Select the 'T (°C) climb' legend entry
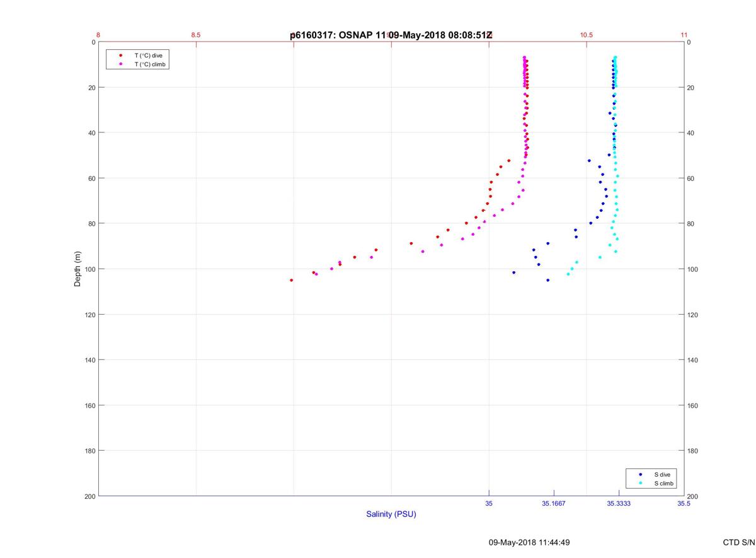Screen dimensions: 756x558 (x=150, y=64)
